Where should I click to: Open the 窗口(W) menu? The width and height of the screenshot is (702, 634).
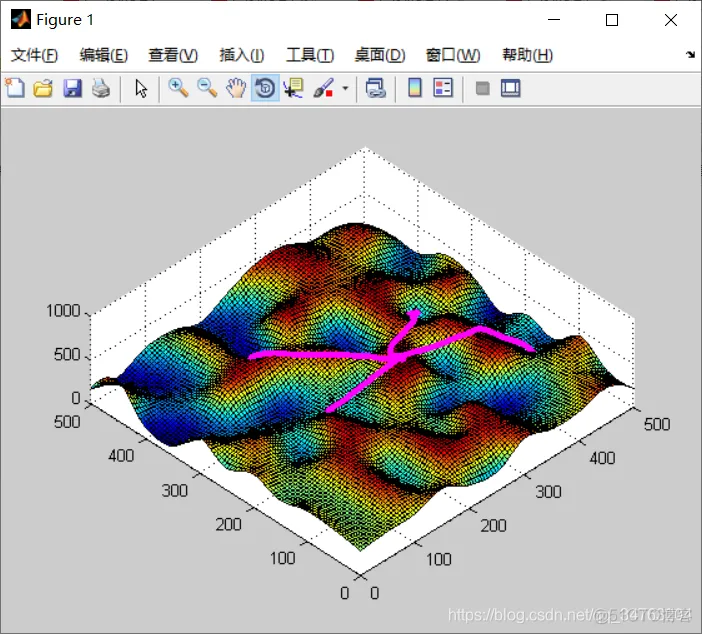[453, 55]
